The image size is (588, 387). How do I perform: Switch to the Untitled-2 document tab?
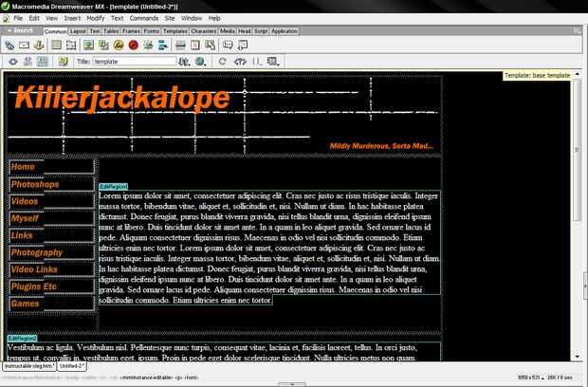72,366
